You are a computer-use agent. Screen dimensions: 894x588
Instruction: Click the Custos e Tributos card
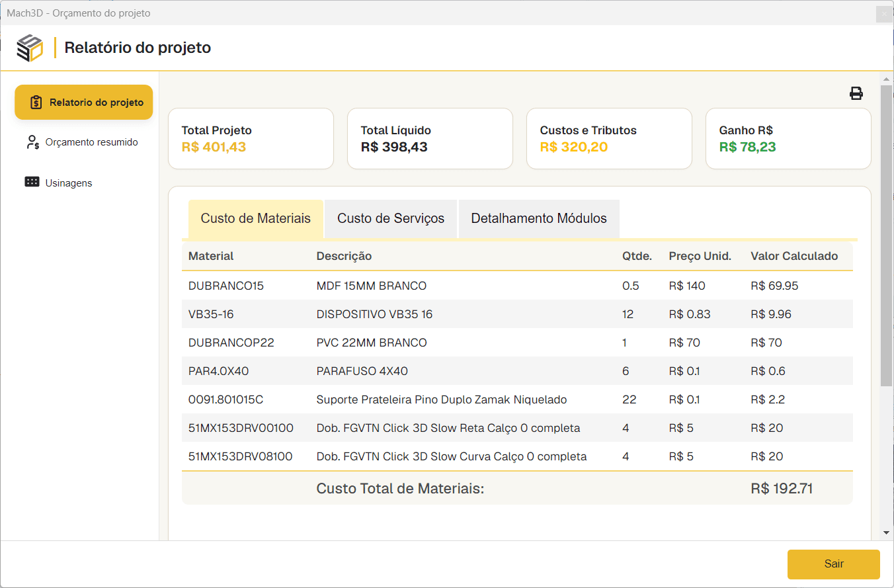point(610,139)
